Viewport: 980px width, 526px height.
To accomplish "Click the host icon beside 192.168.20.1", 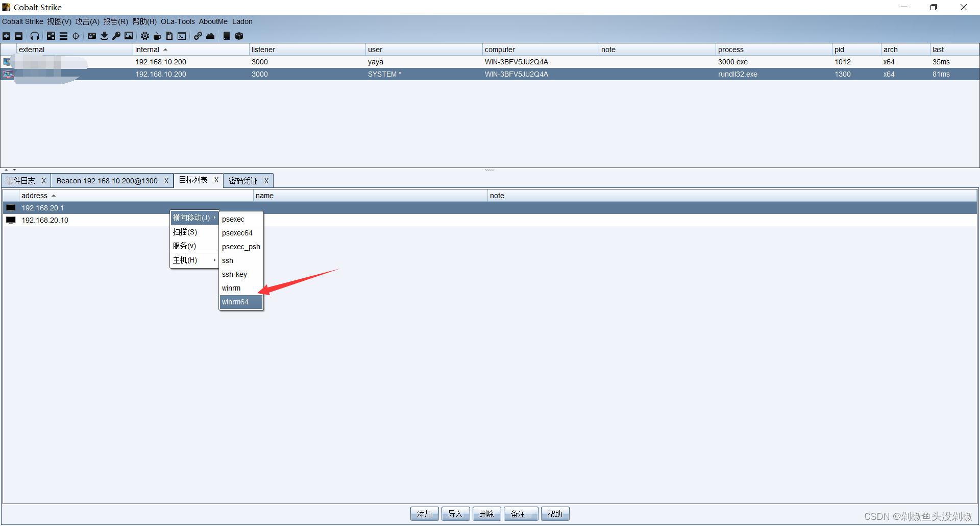I will pos(11,208).
